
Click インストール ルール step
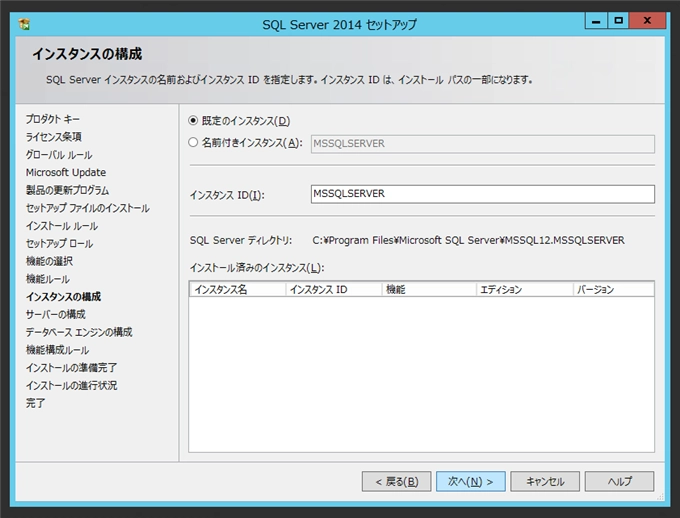(62, 226)
